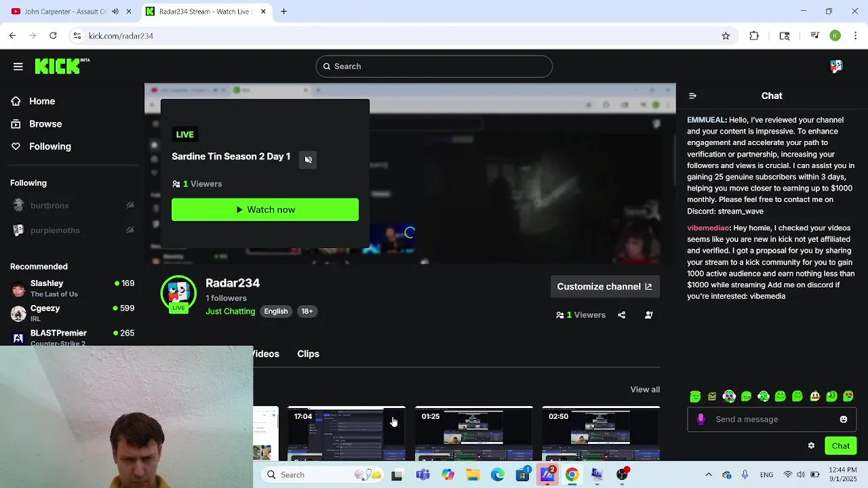868x488 pixels.
Task: Toggle burtbronx notification bell-off icon
Action: click(x=130, y=205)
